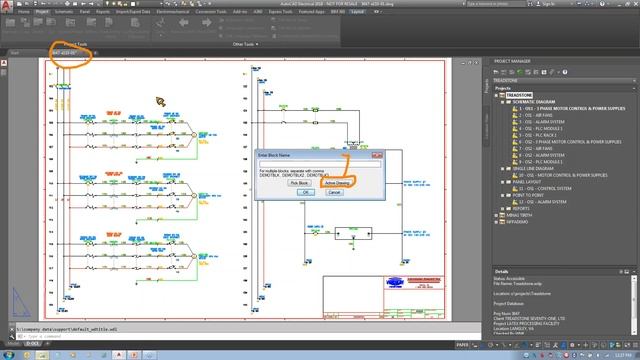Open the Conversion Tools ribbon tab
640x360 pixels.
click(211, 12)
